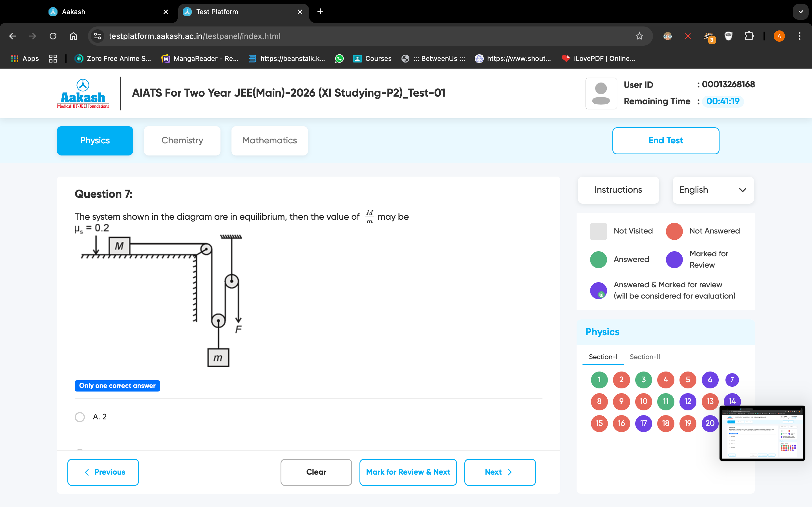Click the Instructions button
The image size is (812, 507).
618,189
